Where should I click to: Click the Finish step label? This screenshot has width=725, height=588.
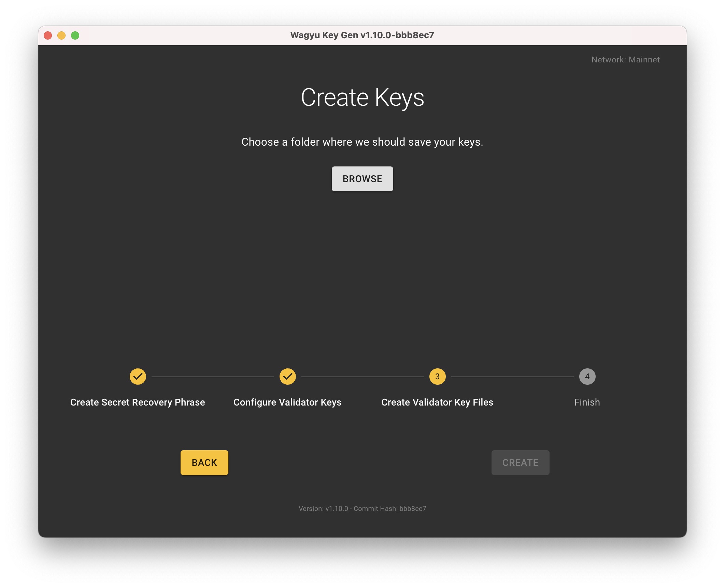(x=587, y=402)
